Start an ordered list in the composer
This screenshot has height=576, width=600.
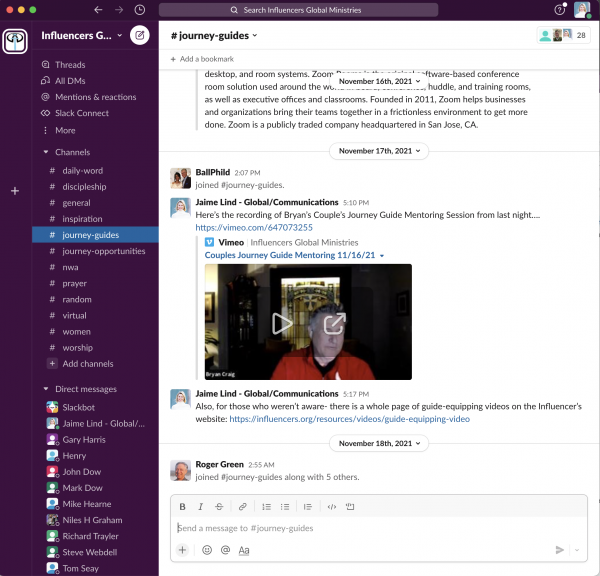click(x=266, y=507)
